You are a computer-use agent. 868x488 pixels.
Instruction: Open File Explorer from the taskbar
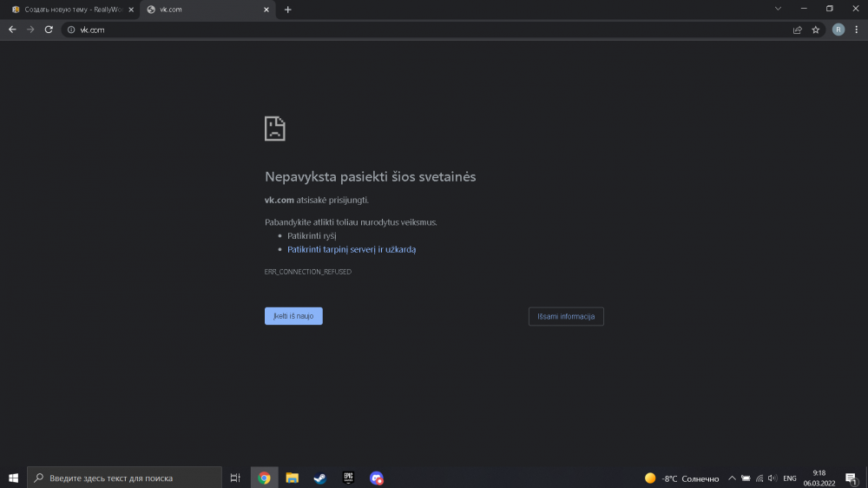pyautogui.click(x=293, y=478)
